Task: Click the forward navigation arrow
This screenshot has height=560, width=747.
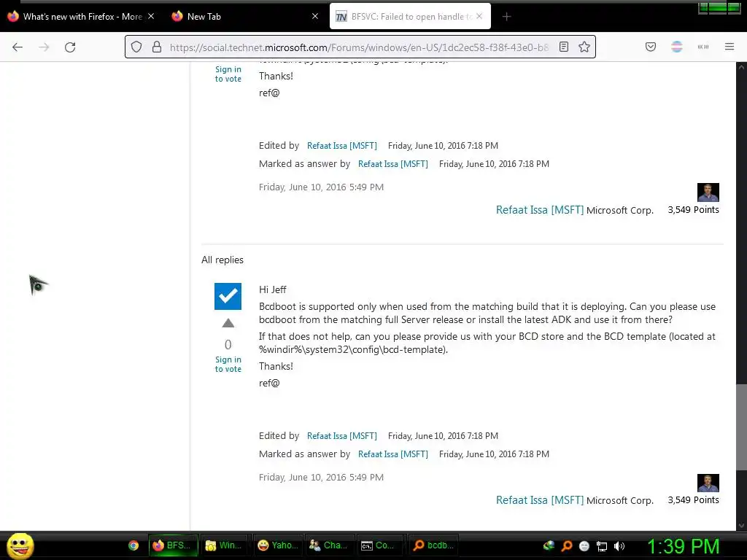Action: [x=44, y=47]
